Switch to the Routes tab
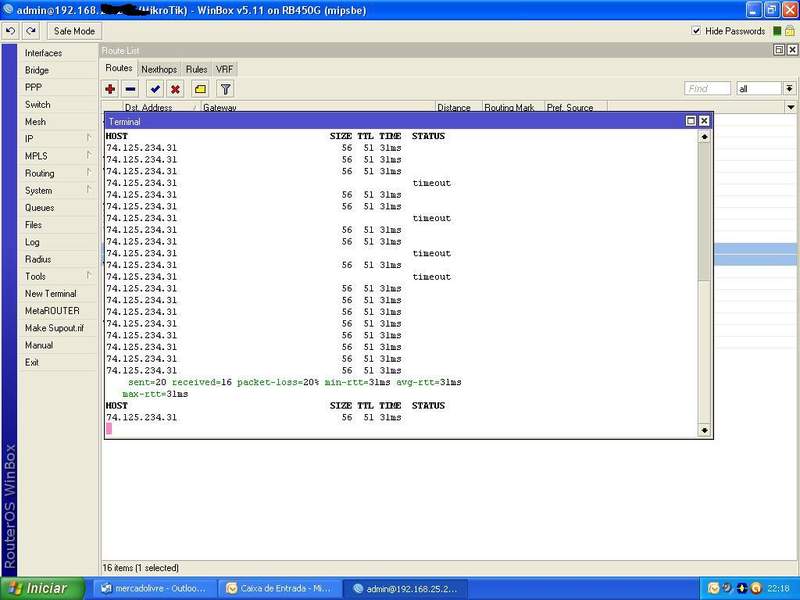The image size is (800, 600). coord(119,68)
